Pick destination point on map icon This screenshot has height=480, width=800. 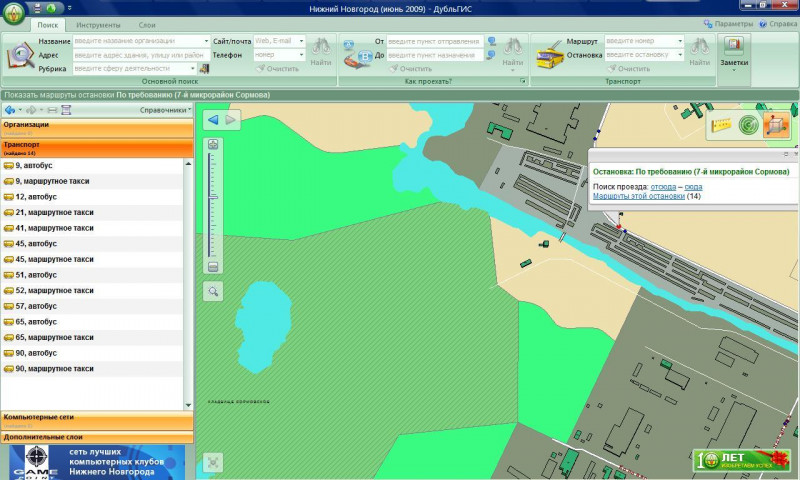click(x=491, y=55)
